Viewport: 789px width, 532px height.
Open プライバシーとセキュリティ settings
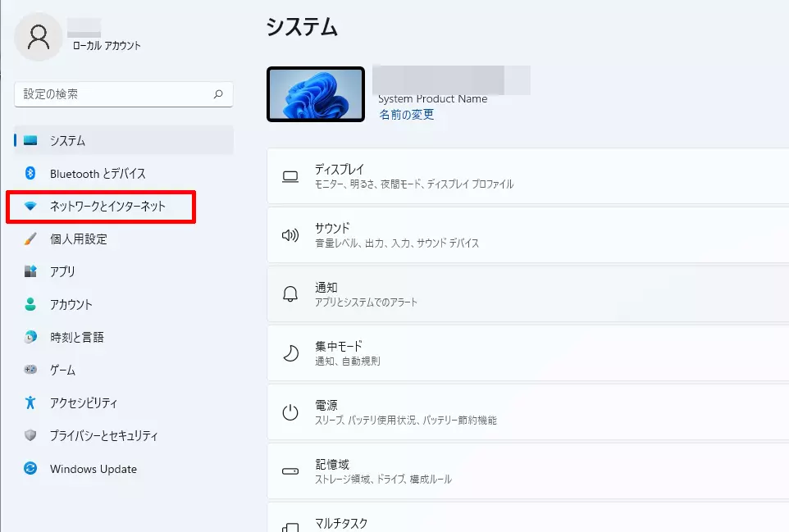click(x=124, y=435)
